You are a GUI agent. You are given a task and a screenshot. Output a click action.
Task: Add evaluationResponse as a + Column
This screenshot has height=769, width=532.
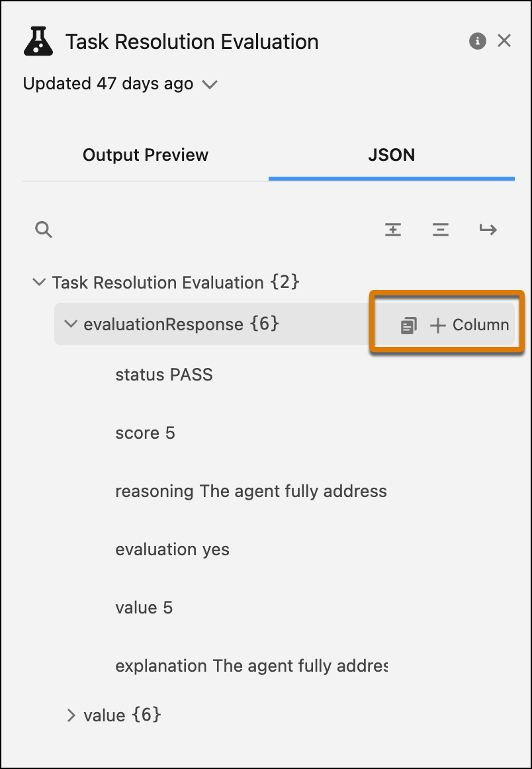(469, 325)
